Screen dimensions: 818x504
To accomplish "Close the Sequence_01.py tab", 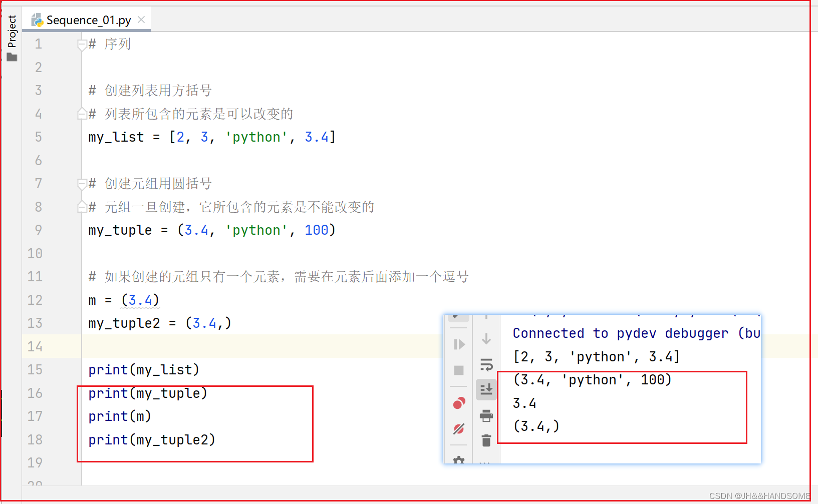I will [141, 20].
